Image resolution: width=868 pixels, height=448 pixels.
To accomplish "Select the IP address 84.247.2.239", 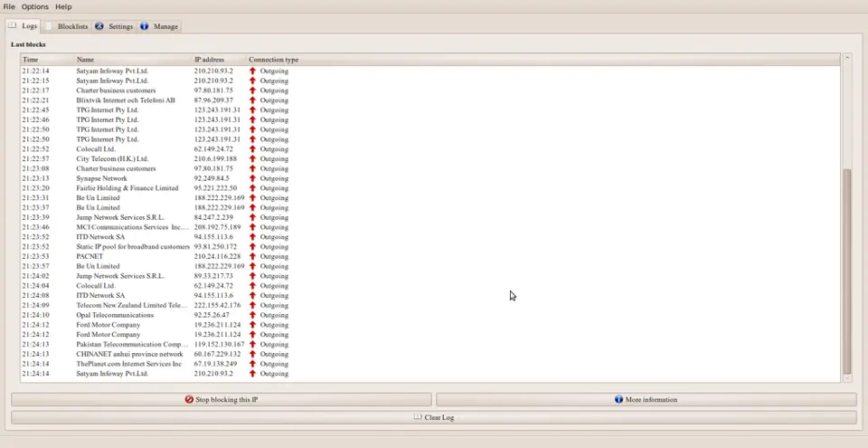I will (213, 217).
